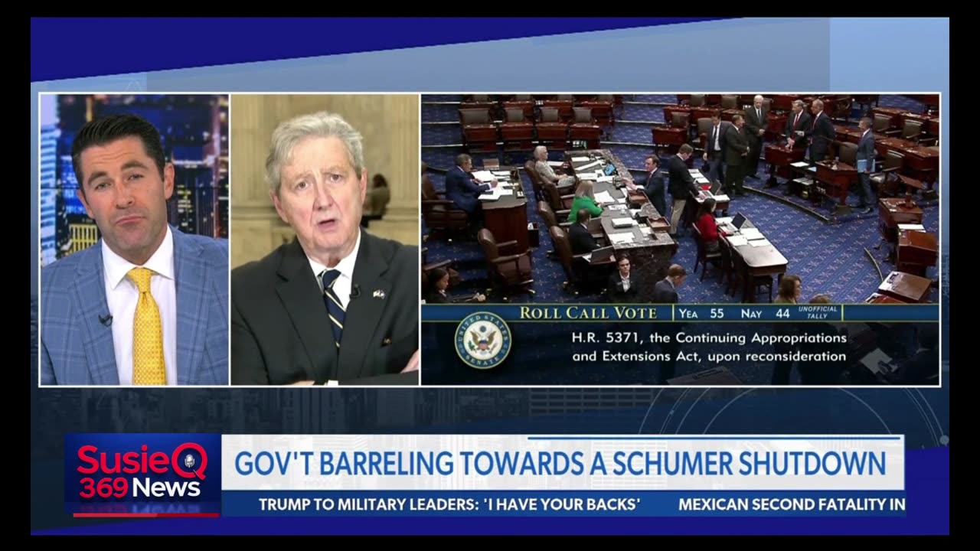Click the 'NAY 44' tally

[765, 313]
